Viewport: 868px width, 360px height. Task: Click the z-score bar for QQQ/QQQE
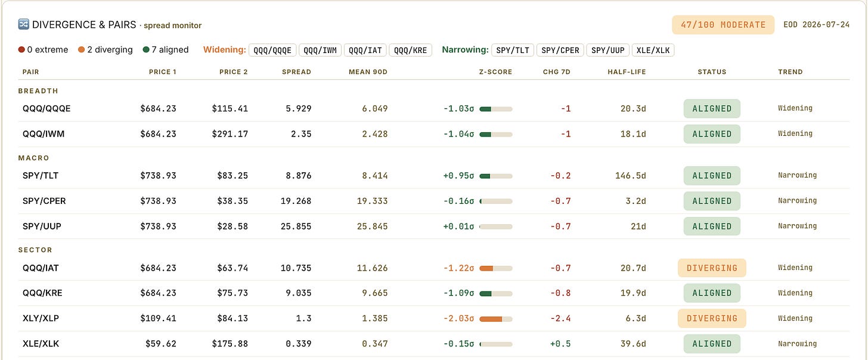coord(496,109)
